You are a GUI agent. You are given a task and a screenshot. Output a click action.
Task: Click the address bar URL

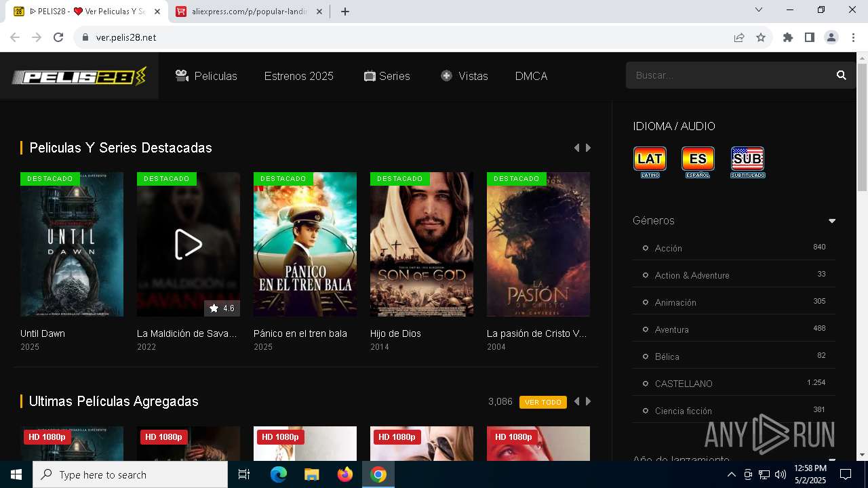[126, 37]
